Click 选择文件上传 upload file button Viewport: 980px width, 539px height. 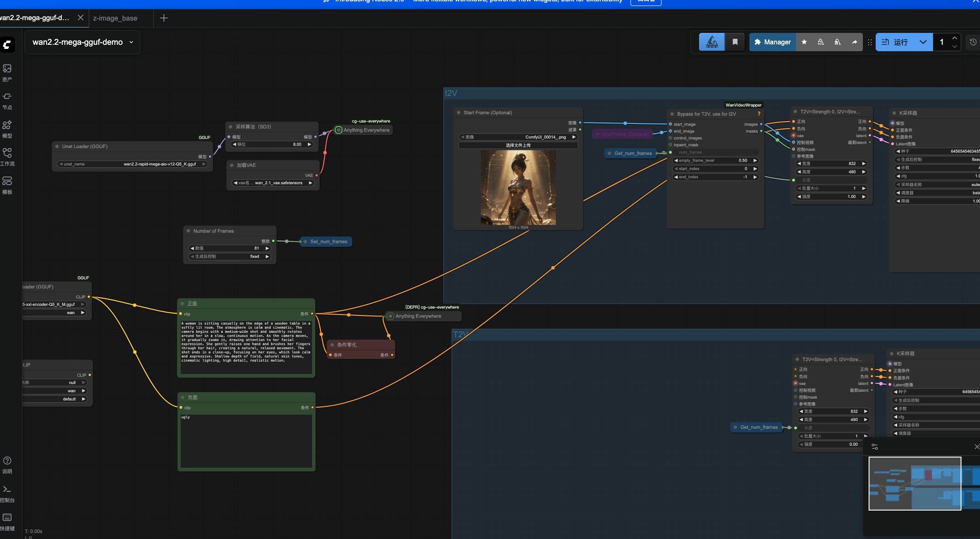point(518,145)
